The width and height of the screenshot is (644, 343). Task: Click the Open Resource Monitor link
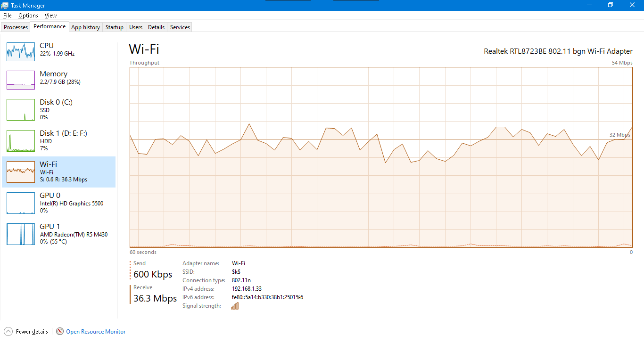[96, 332]
